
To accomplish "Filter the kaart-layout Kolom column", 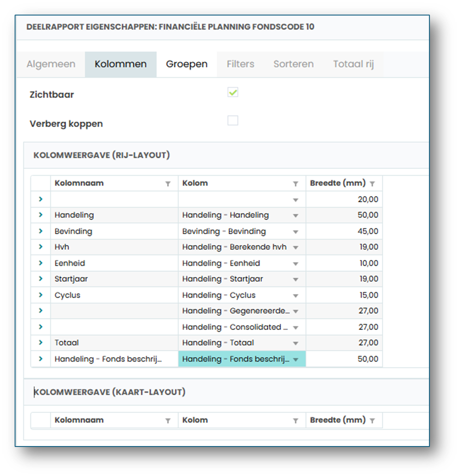I will 295,421.
